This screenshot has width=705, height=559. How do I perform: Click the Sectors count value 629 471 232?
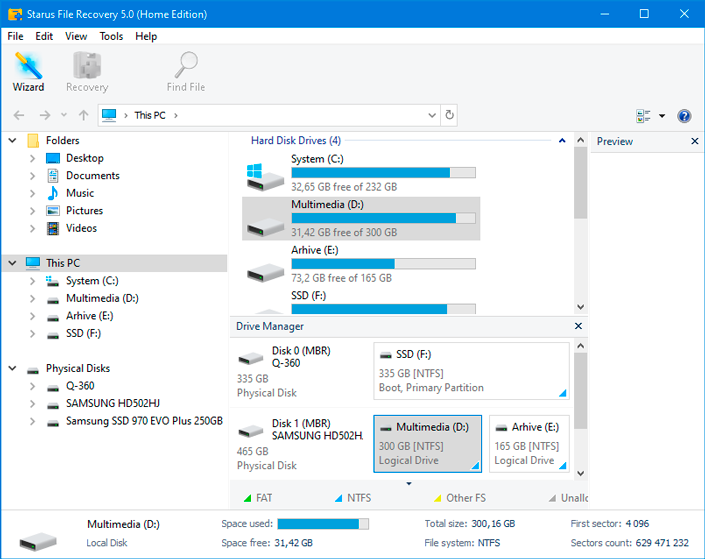[662, 543]
